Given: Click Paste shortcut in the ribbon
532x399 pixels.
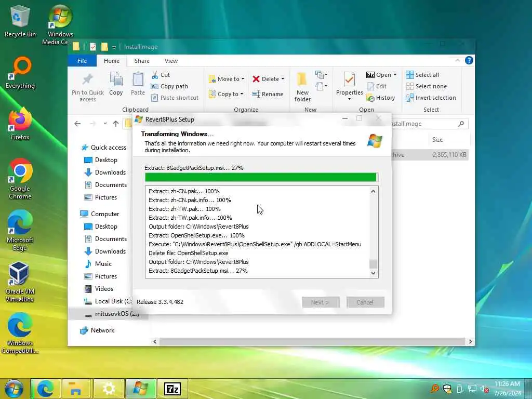Looking at the screenshot, I should click(x=175, y=98).
